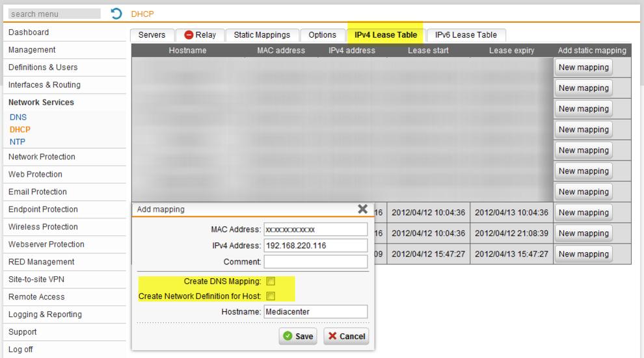Open Email Protection menu
The width and height of the screenshot is (644, 358).
coord(37,192)
